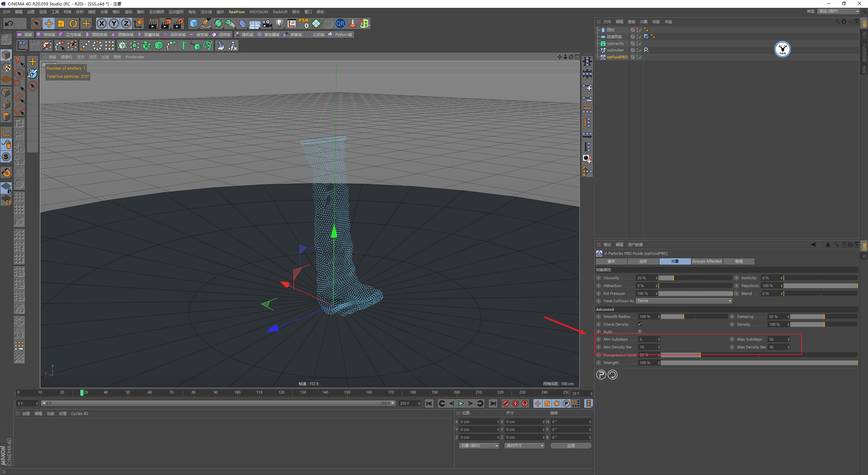Select xpEmitter in the Object Manager
This screenshot has width=868, height=475.
pyautogui.click(x=615, y=50)
